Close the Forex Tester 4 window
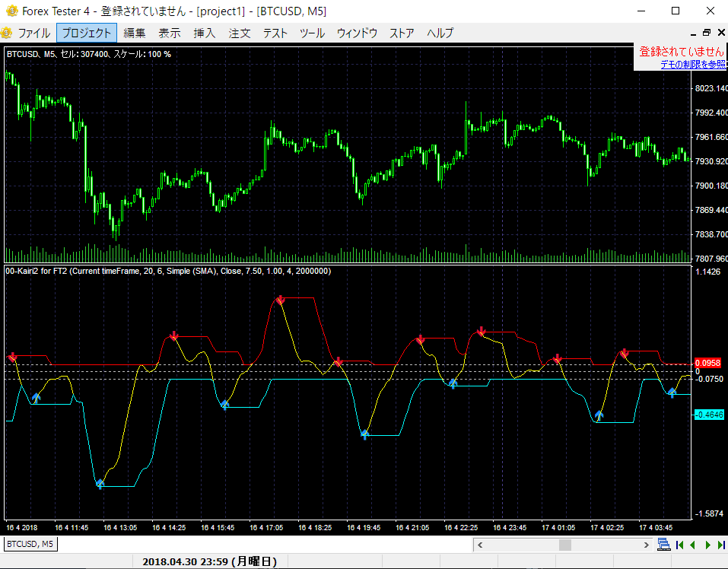This screenshot has width=728, height=569. 711,11
